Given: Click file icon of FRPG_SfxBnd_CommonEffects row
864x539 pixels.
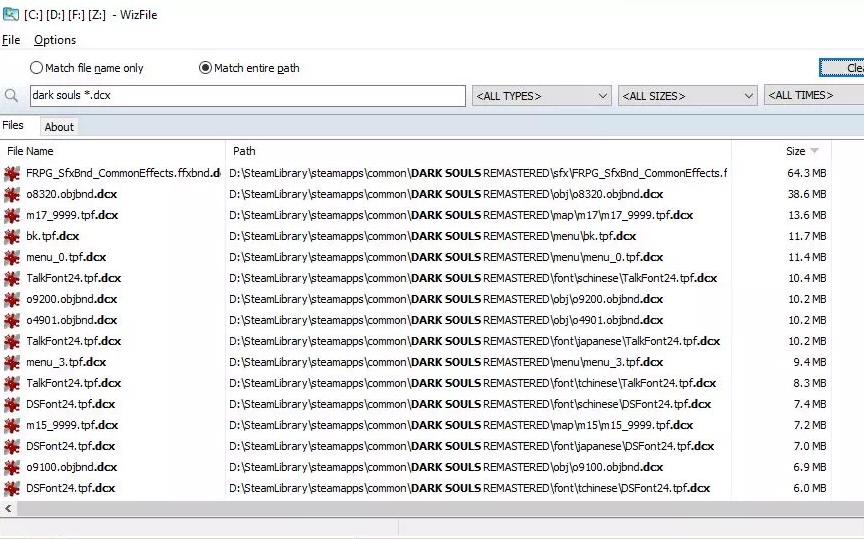Looking at the screenshot, I should coord(12,174).
